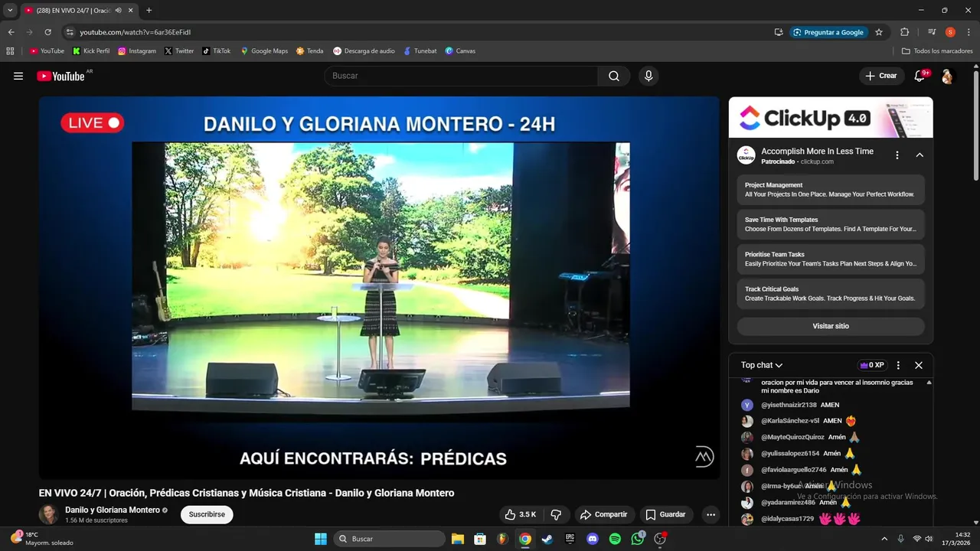Open the apps grid in bookmarks bar
The image size is (980, 551).
10,51
